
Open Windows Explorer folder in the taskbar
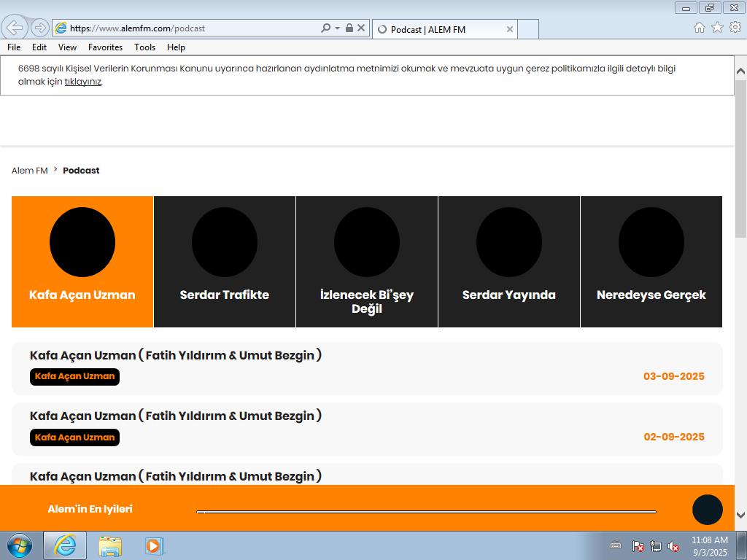110,545
